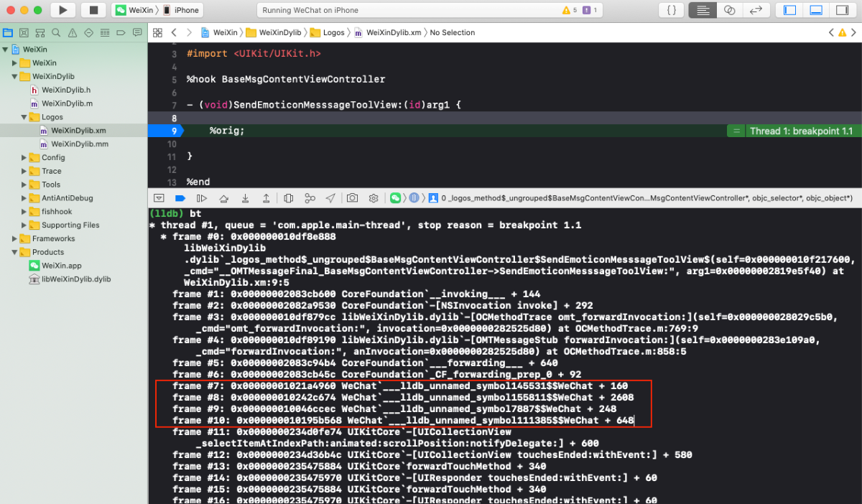Click WeiXinDylib in the jump bar
The height and width of the screenshot is (504, 862).
pyautogui.click(x=273, y=33)
